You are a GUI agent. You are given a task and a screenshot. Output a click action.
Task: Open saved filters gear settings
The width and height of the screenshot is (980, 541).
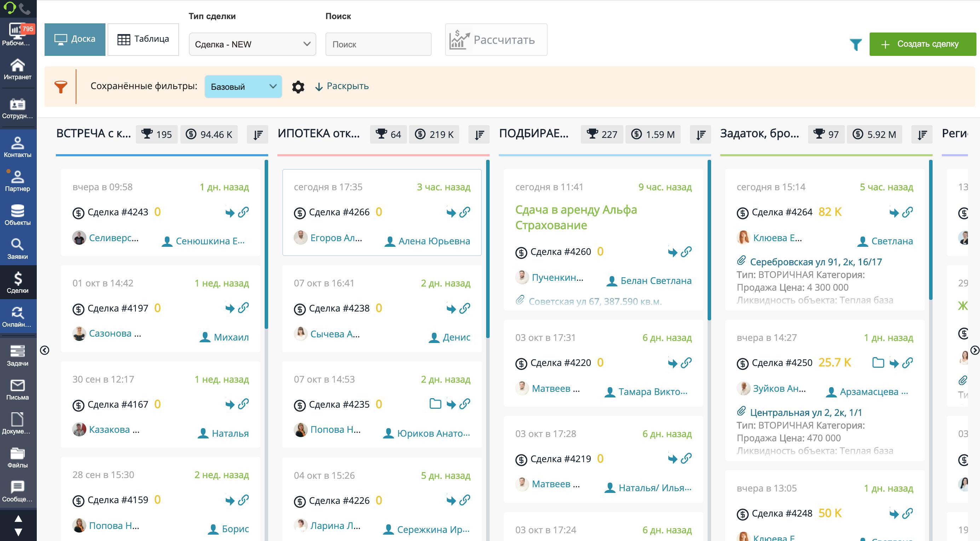click(x=298, y=87)
